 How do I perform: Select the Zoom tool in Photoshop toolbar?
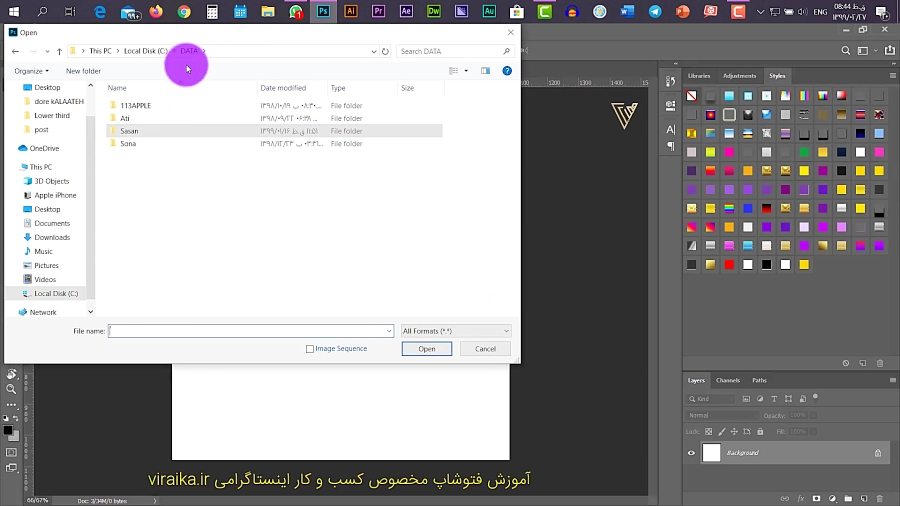[x=11, y=389]
